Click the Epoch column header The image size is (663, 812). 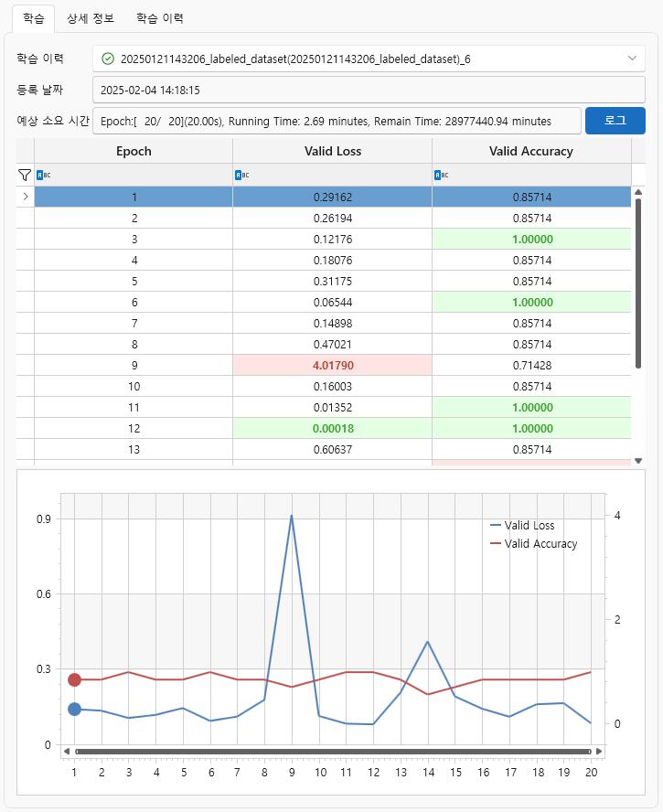coord(134,151)
